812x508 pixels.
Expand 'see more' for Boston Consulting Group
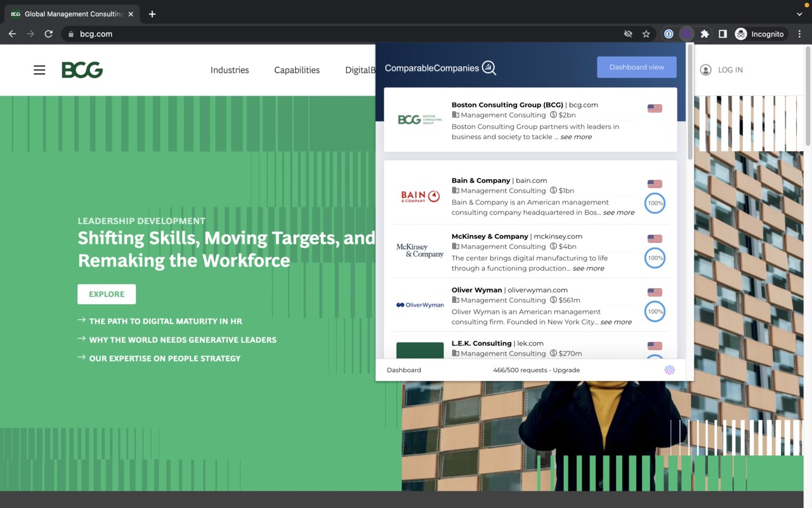click(x=576, y=137)
